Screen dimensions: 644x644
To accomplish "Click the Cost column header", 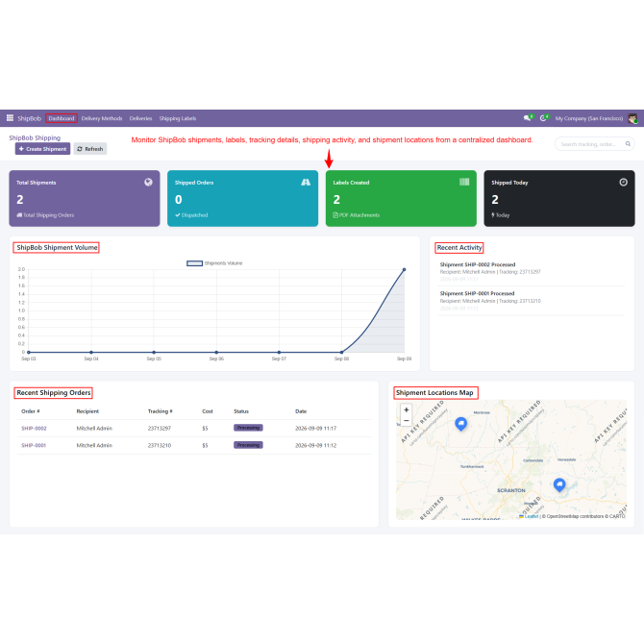I will click(x=208, y=411).
